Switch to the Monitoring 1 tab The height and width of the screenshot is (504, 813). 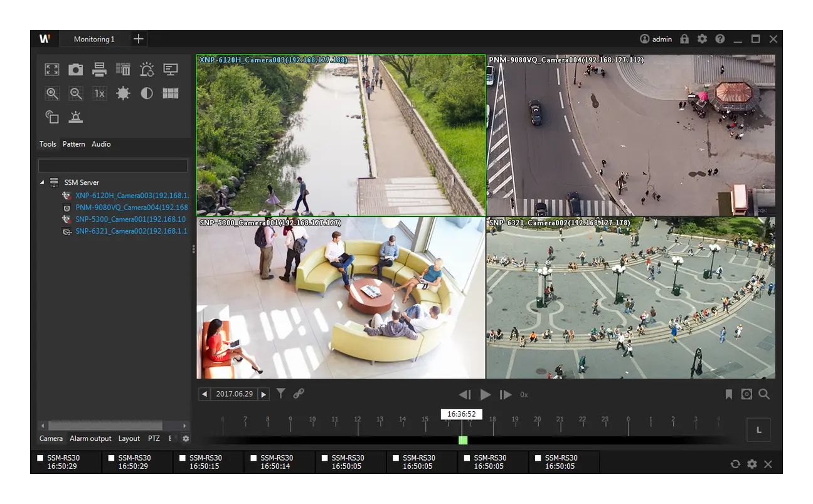point(94,39)
